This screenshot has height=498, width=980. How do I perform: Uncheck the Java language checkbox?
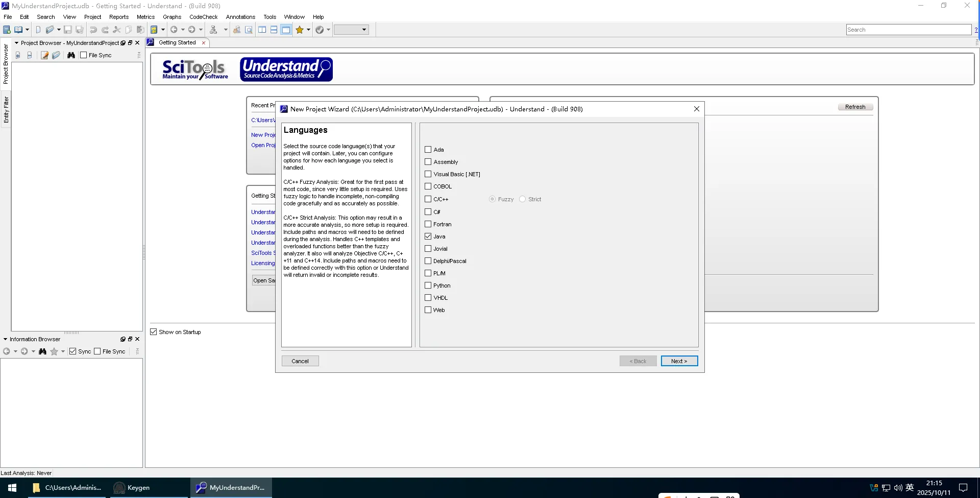pos(428,236)
